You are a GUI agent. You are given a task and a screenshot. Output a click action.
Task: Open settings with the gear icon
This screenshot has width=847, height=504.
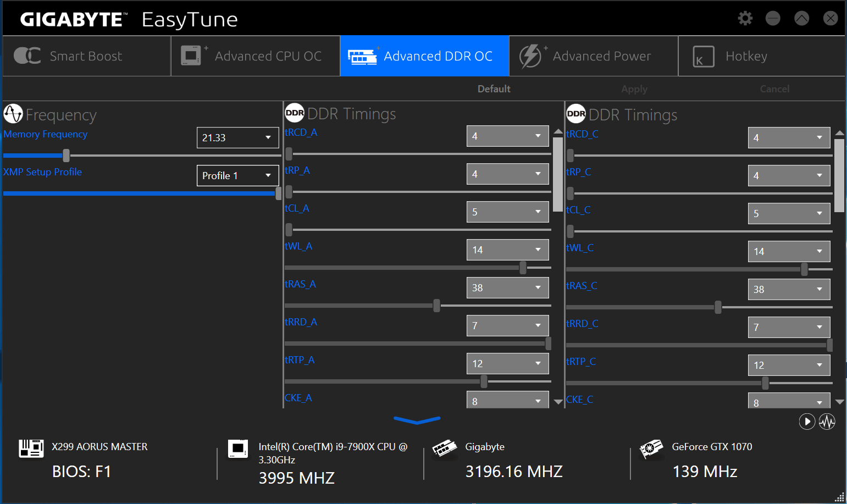click(x=745, y=19)
